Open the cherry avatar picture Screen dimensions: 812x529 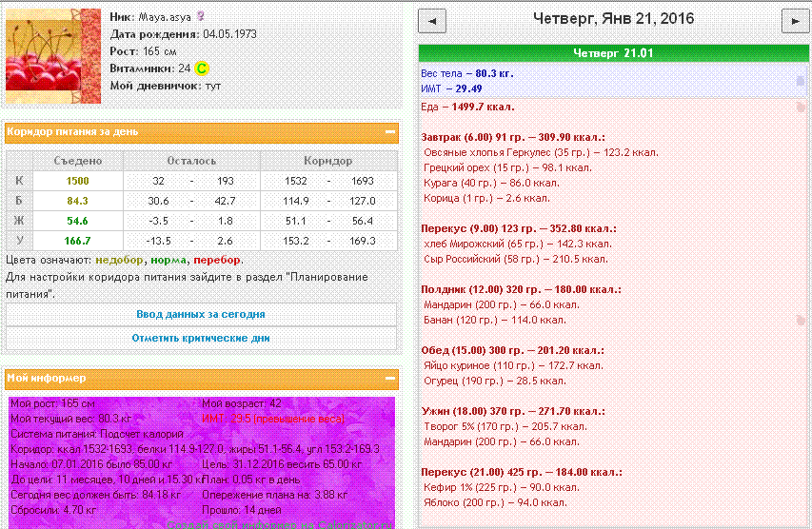(52, 56)
